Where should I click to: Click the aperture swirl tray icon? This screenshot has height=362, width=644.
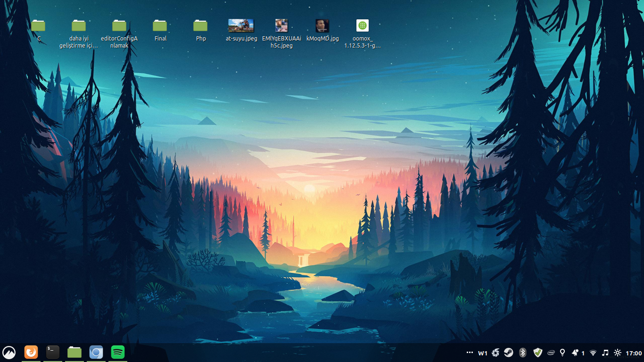[x=495, y=353]
